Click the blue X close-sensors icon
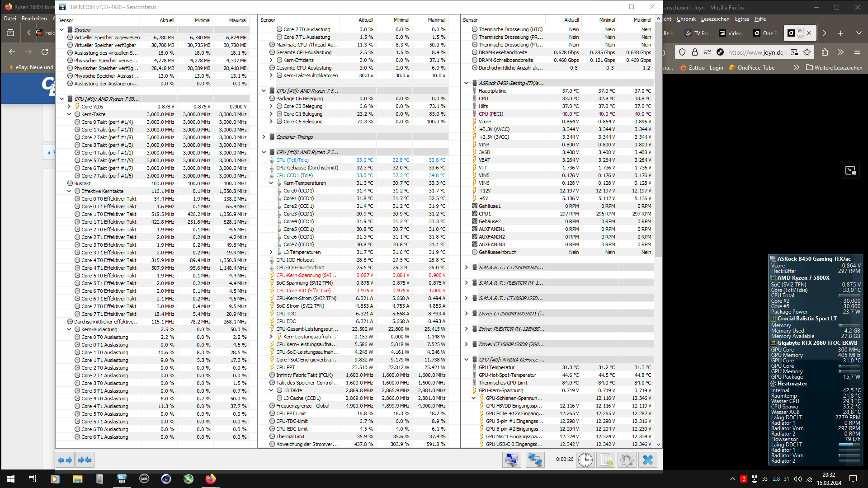The image size is (868, 488). (647, 460)
